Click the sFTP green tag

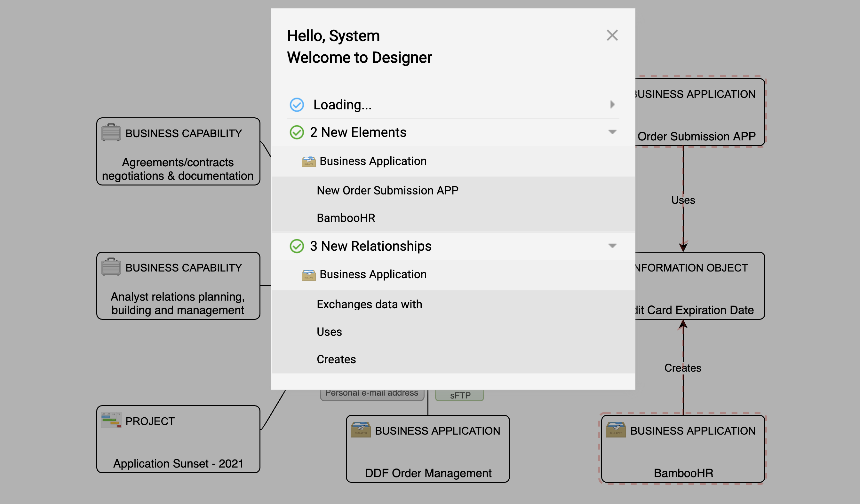point(460,396)
